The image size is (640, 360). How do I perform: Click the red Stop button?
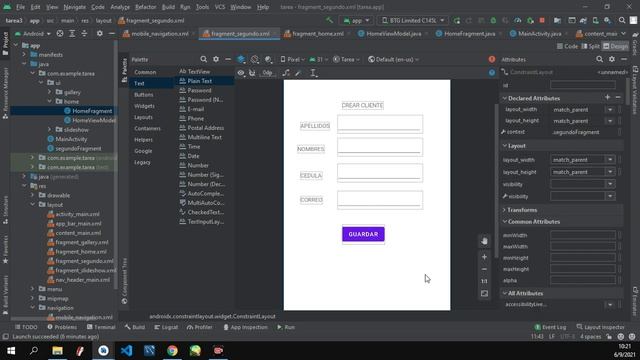point(542,20)
